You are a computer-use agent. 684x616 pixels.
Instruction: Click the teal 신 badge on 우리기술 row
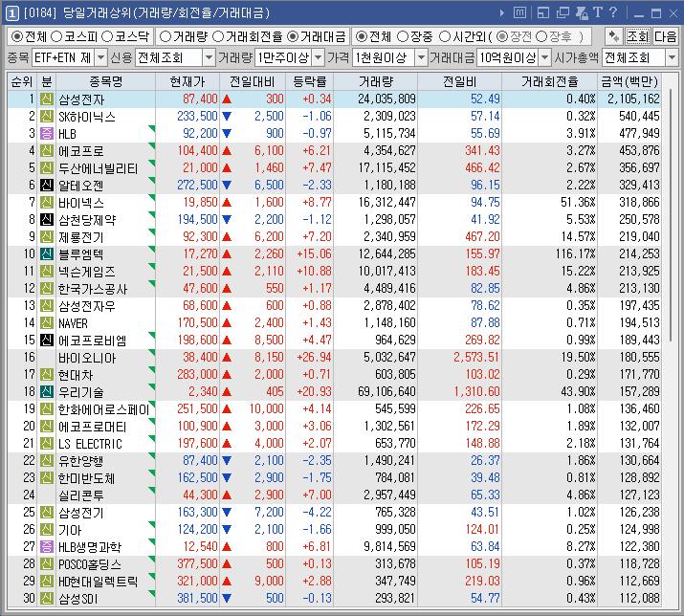click(47, 392)
